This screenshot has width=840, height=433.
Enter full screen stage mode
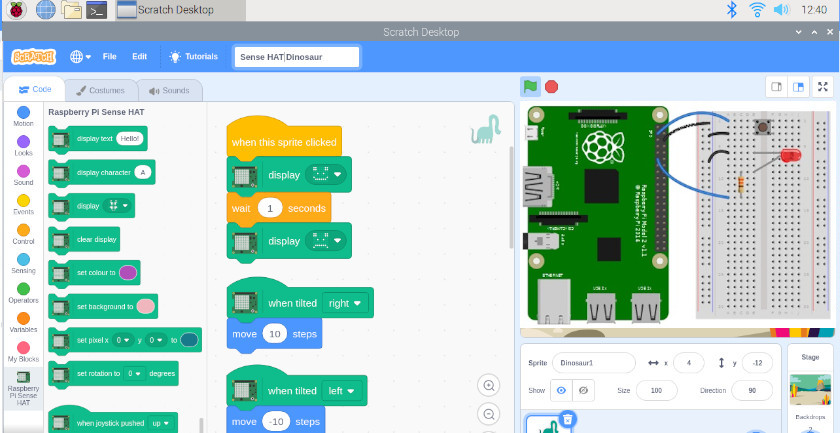(823, 87)
